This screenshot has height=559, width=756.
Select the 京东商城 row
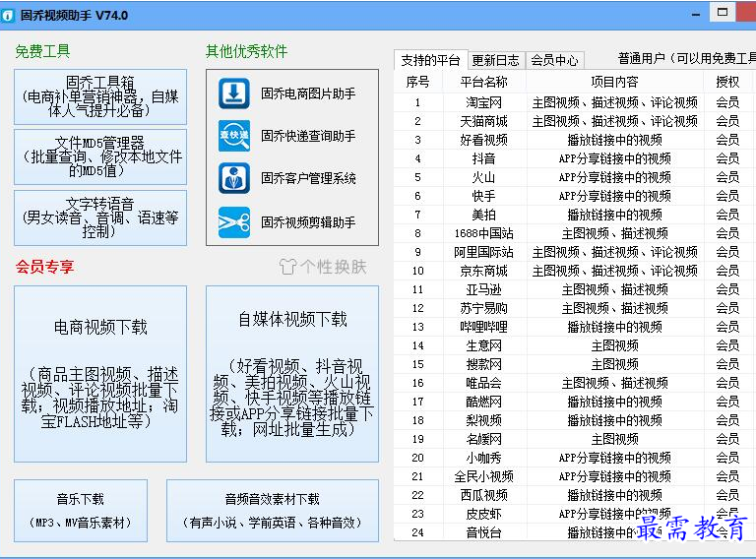(x=574, y=271)
